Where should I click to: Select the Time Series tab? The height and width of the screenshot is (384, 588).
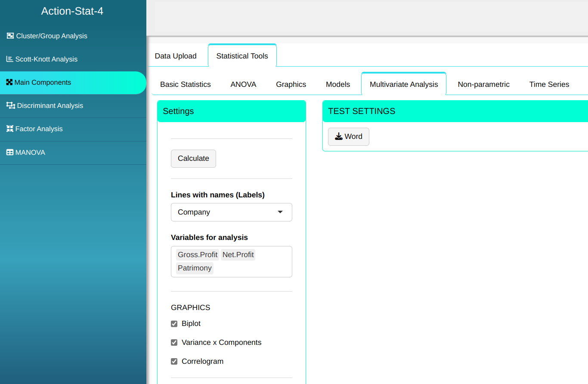549,85
